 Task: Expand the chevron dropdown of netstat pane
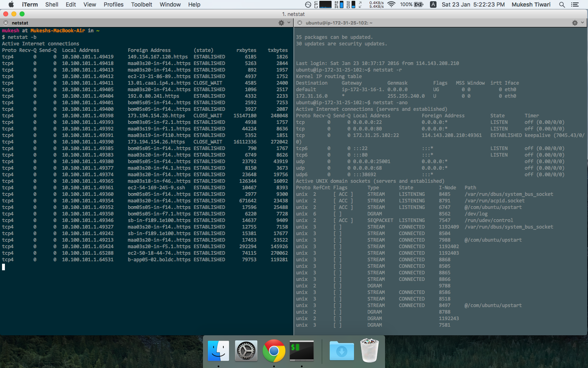tap(289, 23)
